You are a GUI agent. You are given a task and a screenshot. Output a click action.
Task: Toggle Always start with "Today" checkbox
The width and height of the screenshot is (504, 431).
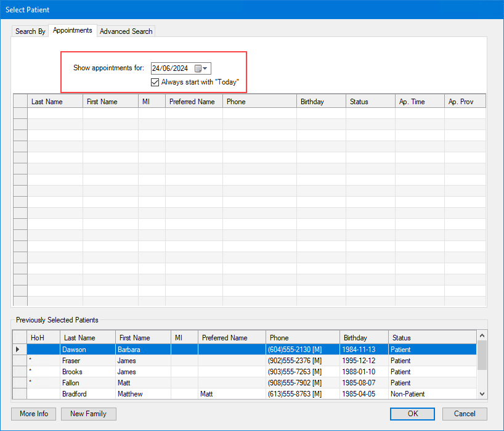(155, 82)
